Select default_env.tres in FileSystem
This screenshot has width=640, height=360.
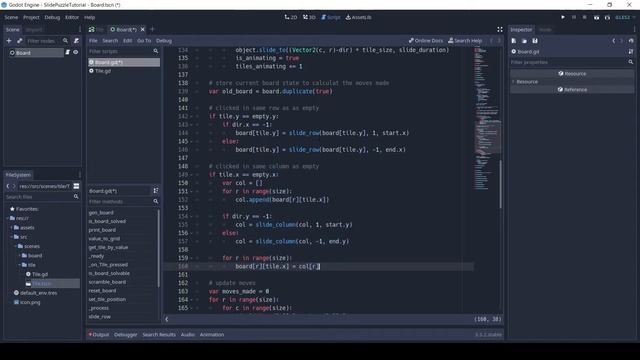click(x=38, y=293)
